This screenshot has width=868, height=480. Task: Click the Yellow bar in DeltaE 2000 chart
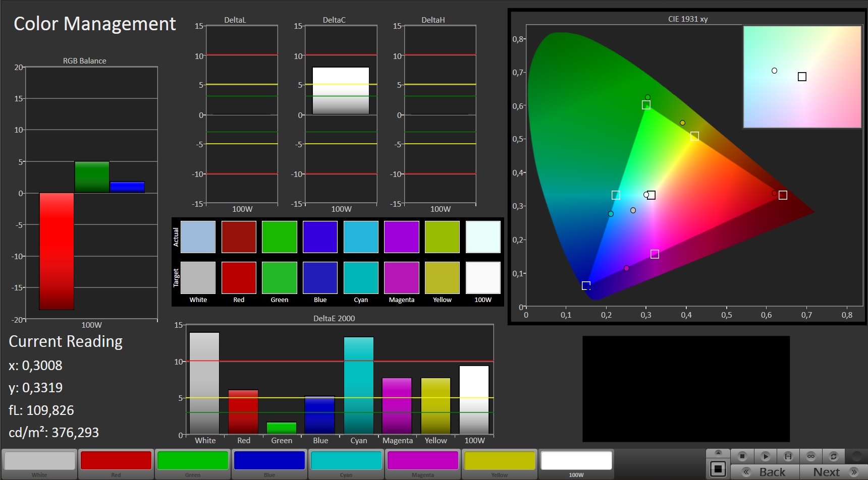[436, 406]
